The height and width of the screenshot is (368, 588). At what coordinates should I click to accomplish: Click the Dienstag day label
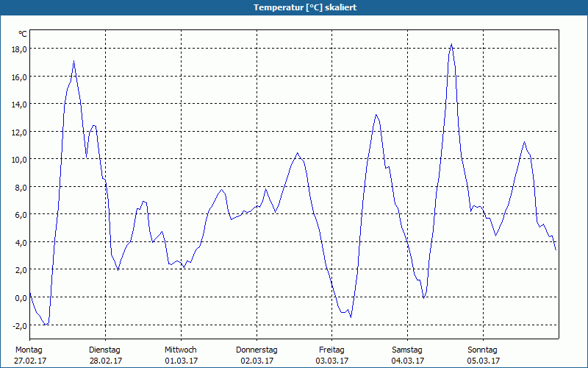point(104,350)
